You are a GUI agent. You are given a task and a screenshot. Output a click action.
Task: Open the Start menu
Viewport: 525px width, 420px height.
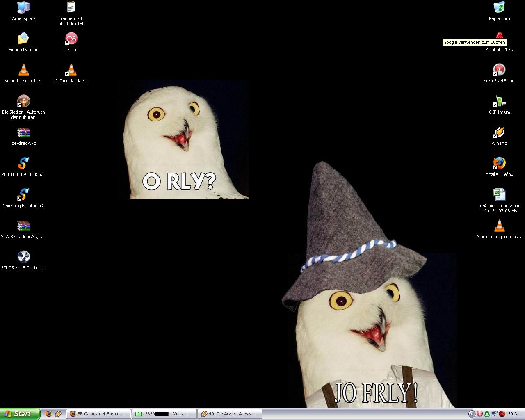[x=20, y=414]
